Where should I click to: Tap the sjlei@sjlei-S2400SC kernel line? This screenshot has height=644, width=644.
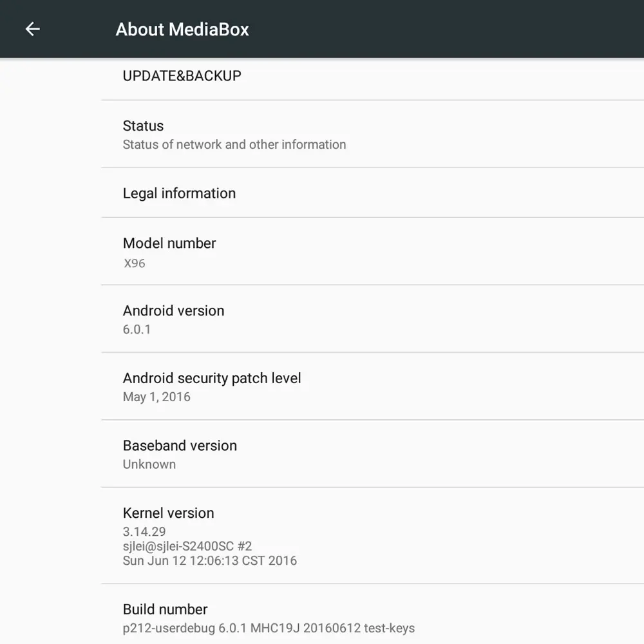pos(187,546)
